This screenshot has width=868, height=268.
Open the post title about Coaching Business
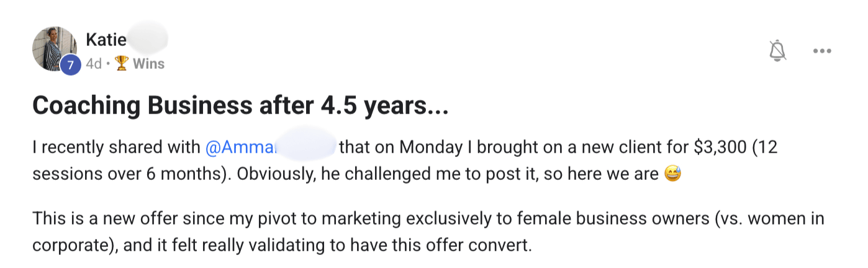point(240,107)
